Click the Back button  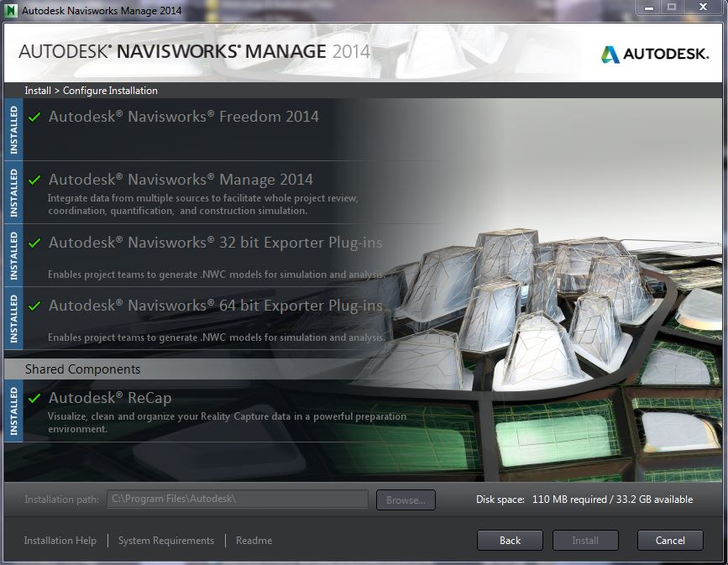coord(510,540)
